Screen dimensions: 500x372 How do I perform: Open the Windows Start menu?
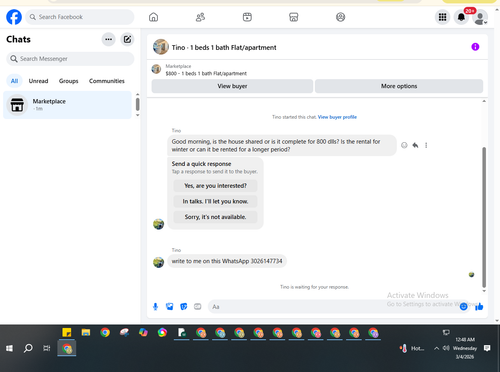click(9, 348)
